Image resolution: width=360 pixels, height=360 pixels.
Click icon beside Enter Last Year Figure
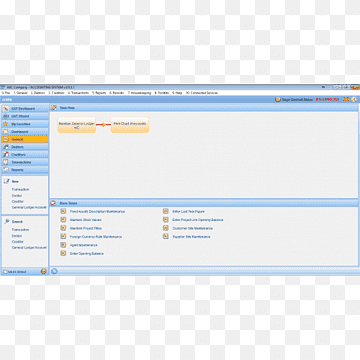pos(166,211)
